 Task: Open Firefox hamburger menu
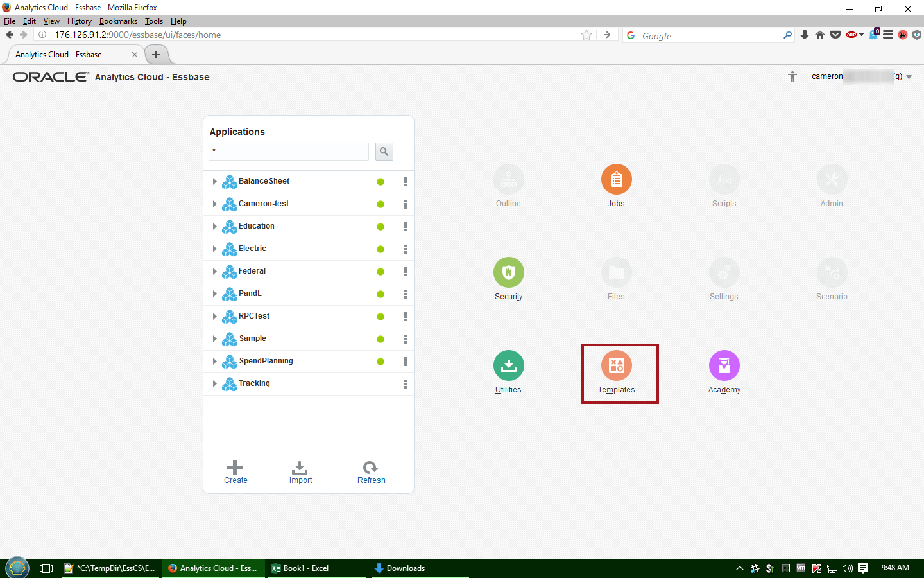[x=888, y=35]
